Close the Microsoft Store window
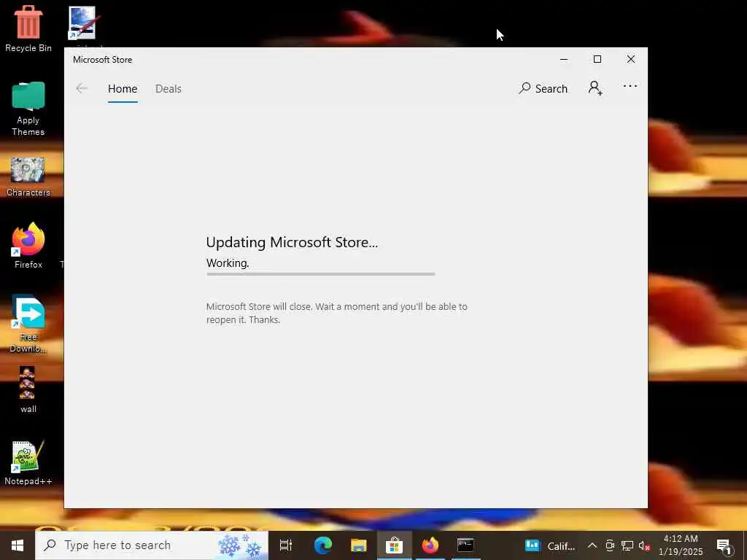The width and height of the screenshot is (747, 560). click(x=631, y=59)
